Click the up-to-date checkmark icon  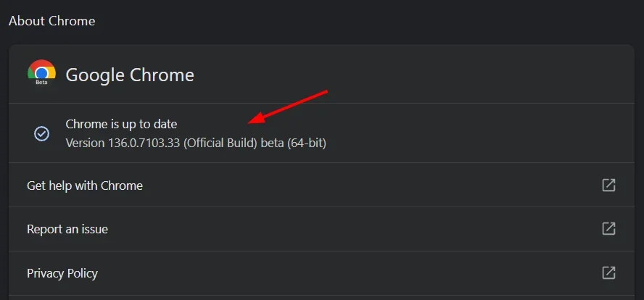tap(42, 133)
